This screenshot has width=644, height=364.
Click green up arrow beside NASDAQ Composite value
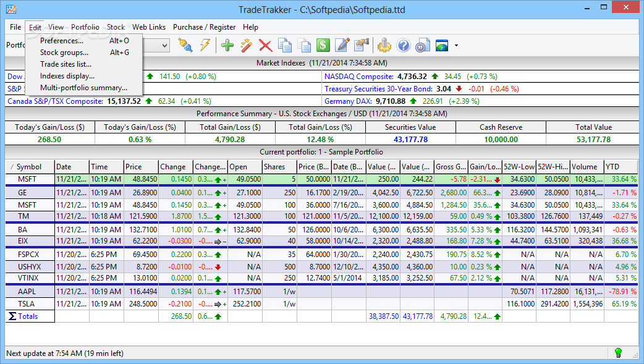(435, 77)
